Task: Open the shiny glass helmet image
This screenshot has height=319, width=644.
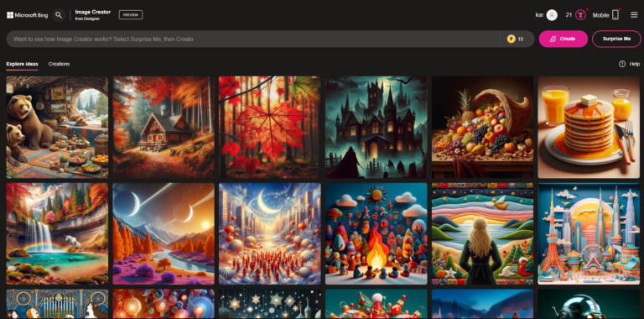Action: pos(589,304)
